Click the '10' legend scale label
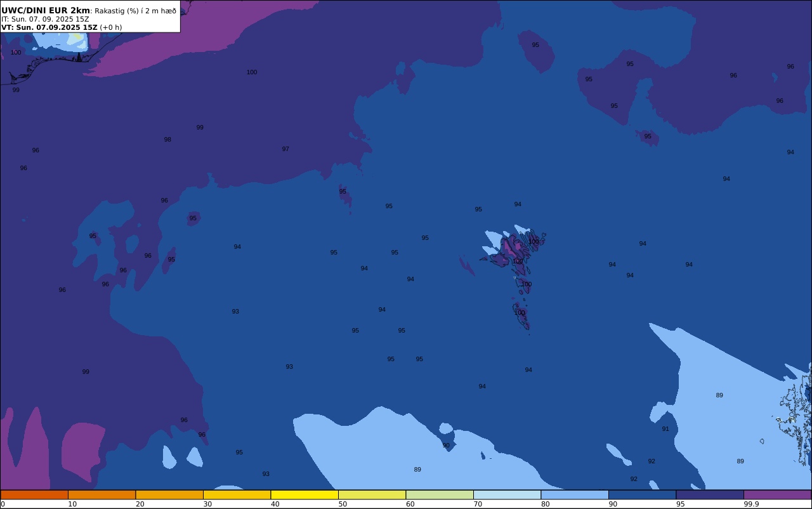Image resolution: width=812 pixels, height=509 pixels. pyautogui.click(x=72, y=504)
